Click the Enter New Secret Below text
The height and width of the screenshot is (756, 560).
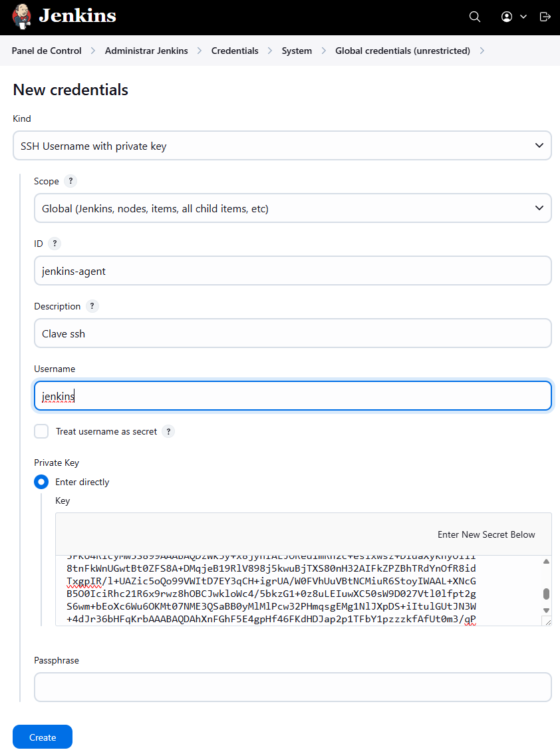[486, 534]
